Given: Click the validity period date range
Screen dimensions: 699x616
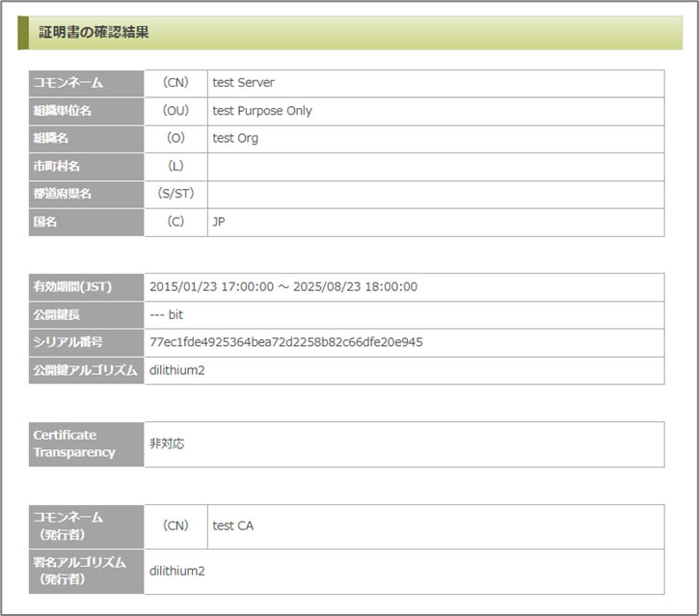Looking at the screenshot, I should point(282,287).
